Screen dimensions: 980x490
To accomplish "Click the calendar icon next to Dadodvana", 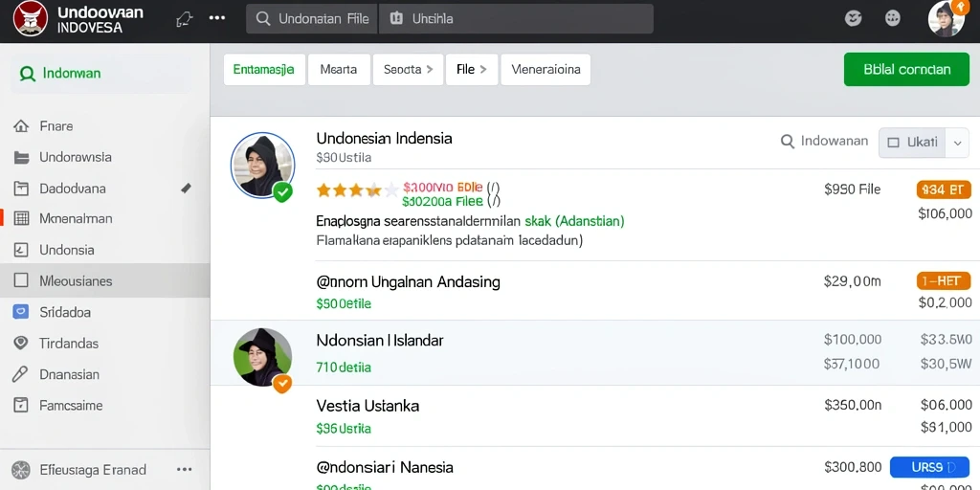I will [21, 189].
